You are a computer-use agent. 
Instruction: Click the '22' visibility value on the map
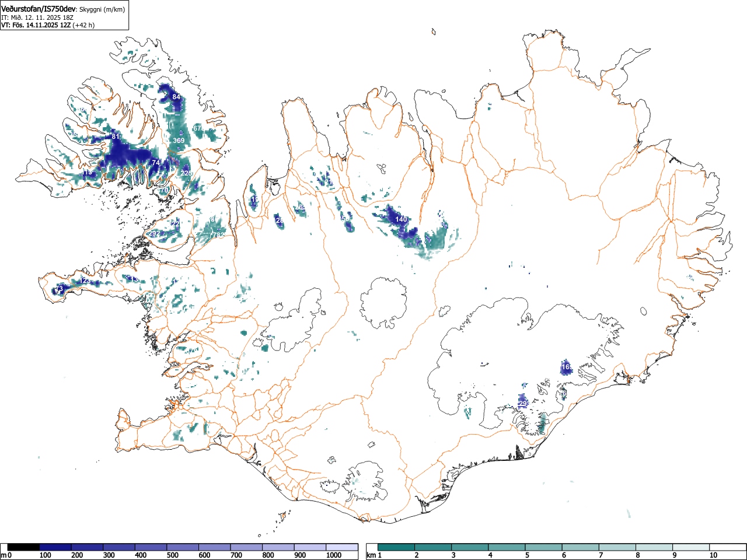[x=175, y=223]
